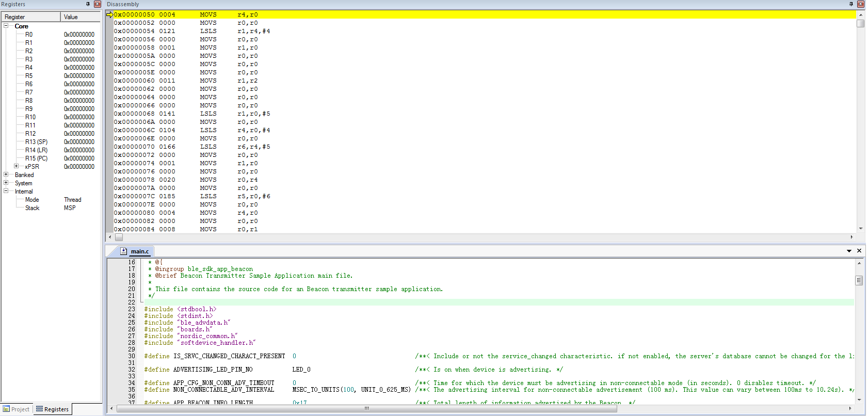Screen dimensions: 868x416
Task: Click the editor vertical scrollbar thumb
Action: tap(859, 280)
